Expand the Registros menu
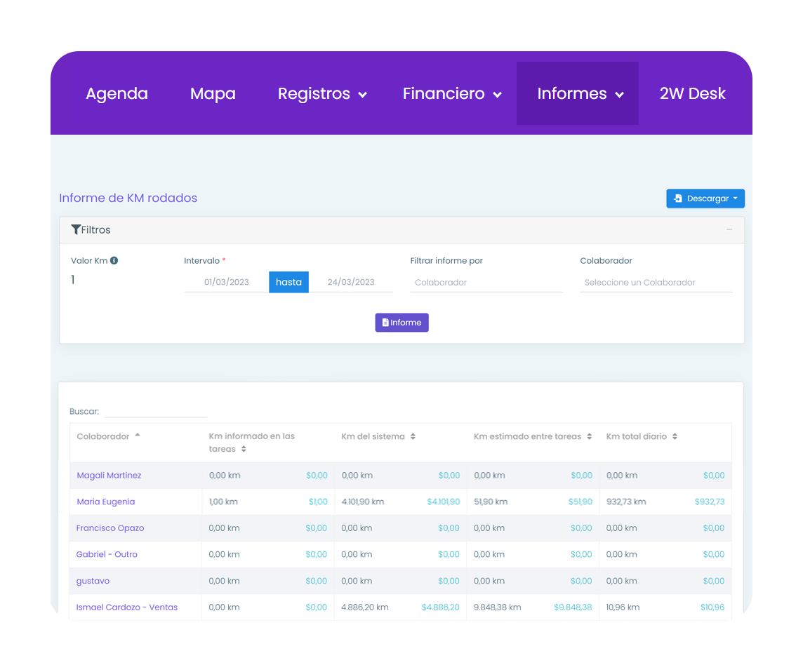This screenshot has height=672, width=803. point(322,94)
